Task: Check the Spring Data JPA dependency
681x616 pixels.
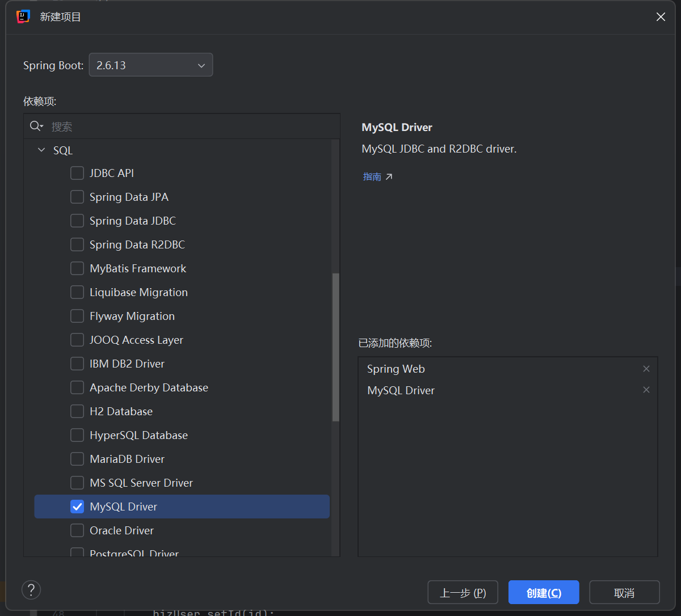Action: tap(77, 197)
